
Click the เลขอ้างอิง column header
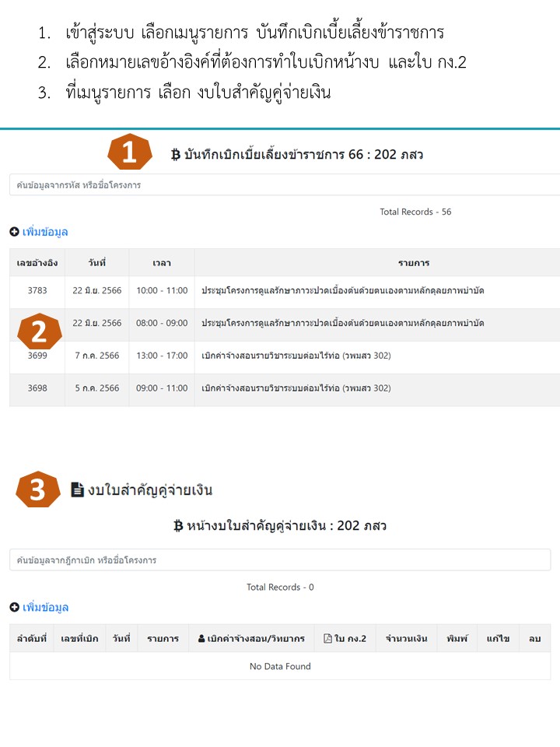coord(37,262)
